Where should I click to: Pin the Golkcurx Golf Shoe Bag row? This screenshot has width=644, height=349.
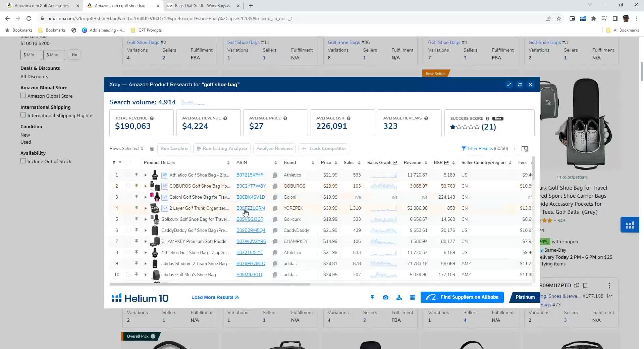pyautogui.click(x=137, y=219)
